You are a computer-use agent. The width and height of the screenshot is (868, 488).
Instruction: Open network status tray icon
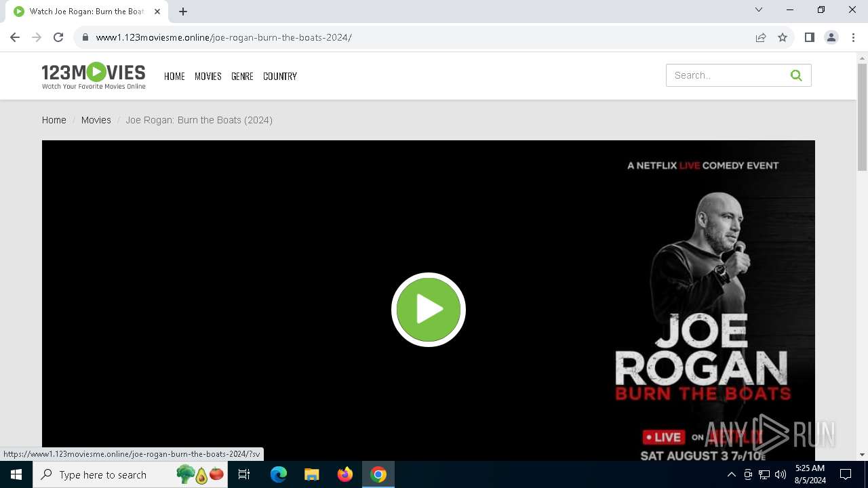coord(764,474)
